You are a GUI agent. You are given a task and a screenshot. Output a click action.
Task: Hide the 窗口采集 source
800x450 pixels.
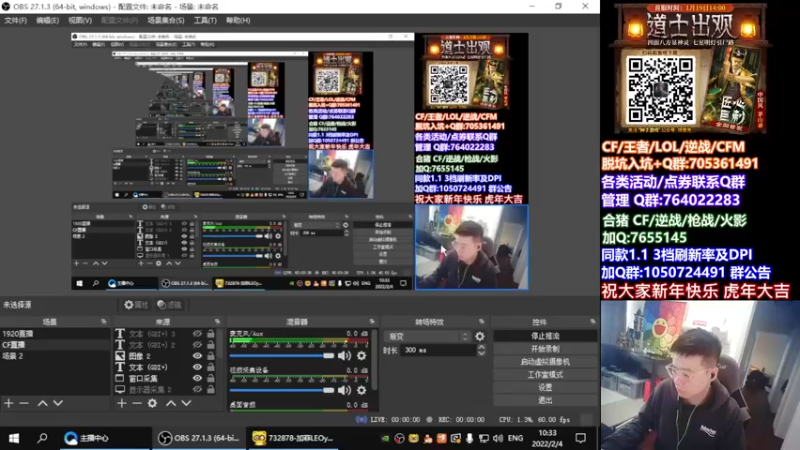click(197, 378)
